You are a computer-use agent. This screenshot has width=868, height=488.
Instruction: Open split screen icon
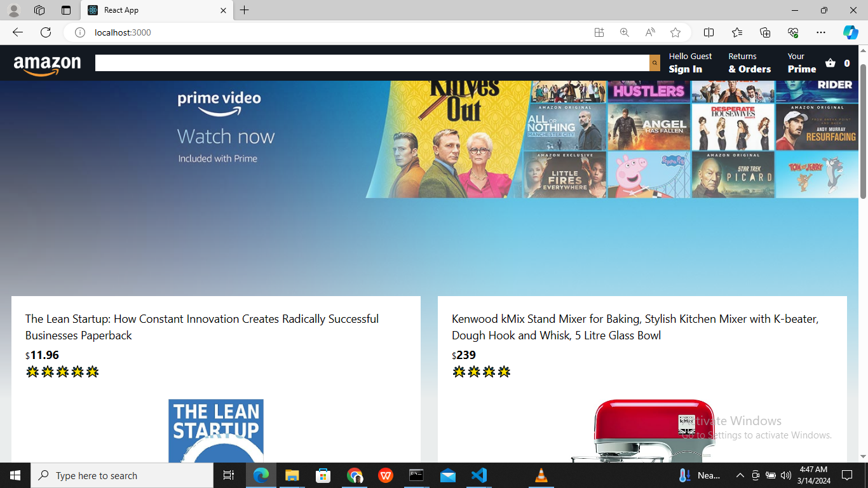pyautogui.click(x=709, y=32)
